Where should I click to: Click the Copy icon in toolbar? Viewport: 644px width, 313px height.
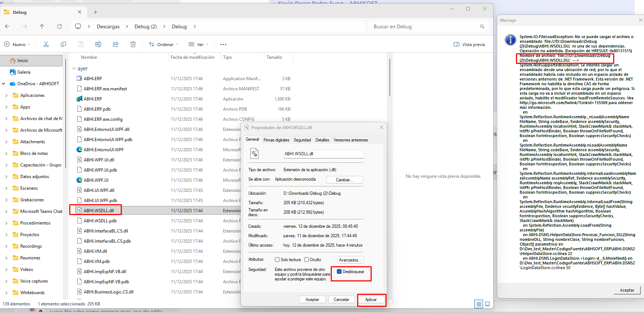[x=63, y=44]
